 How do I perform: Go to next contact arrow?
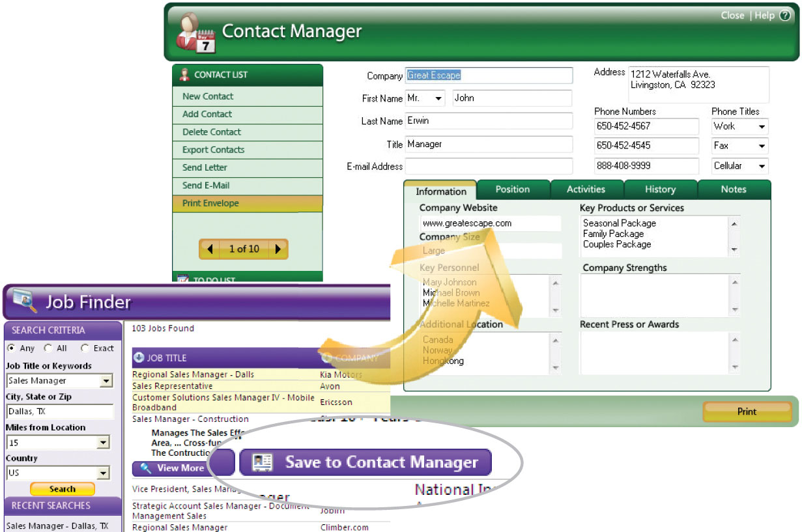click(x=278, y=249)
